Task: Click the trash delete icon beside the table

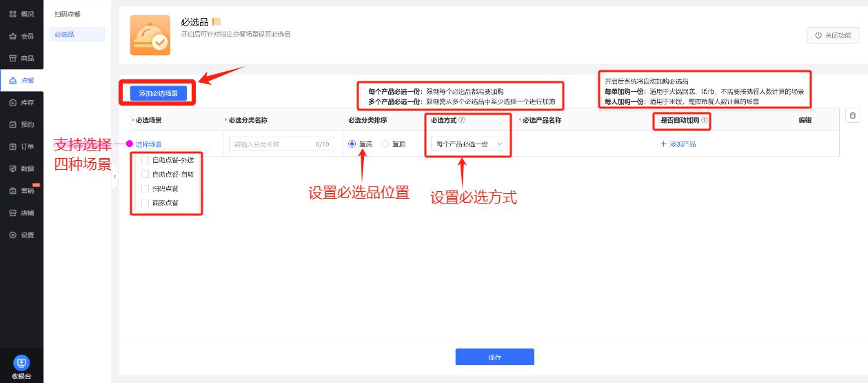Action: pyautogui.click(x=852, y=116)
